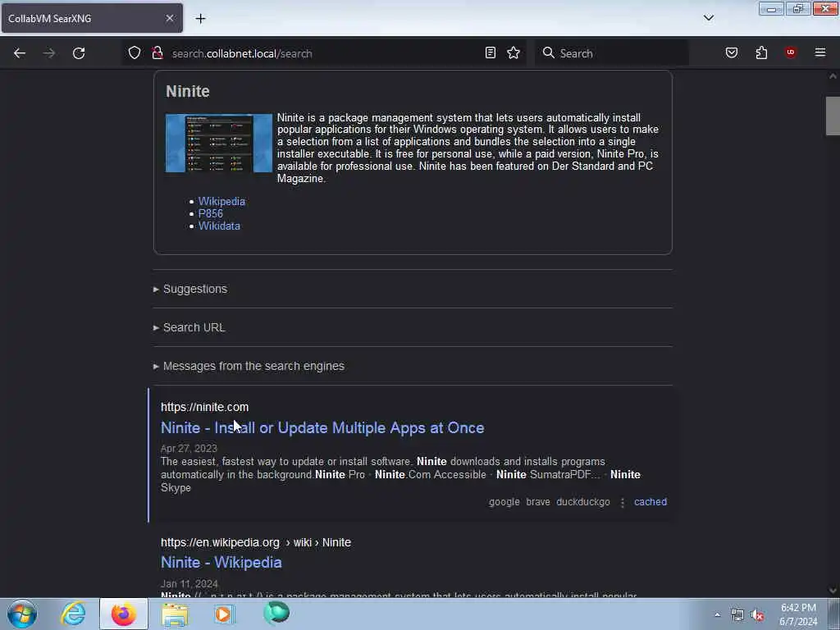This screenshot has width=840, height=630.
Task: Click the duckduckgo engine label
Action: coord(583,502)
